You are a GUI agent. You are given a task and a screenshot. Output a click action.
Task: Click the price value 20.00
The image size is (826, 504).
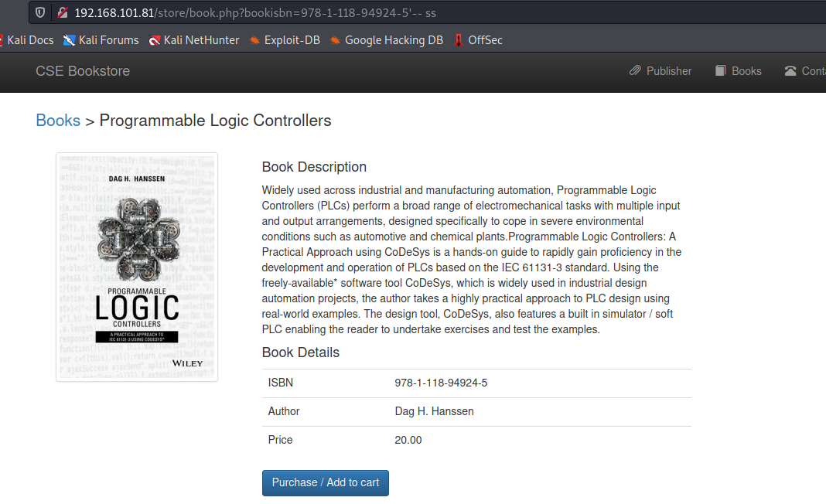[x=408, y=440]
